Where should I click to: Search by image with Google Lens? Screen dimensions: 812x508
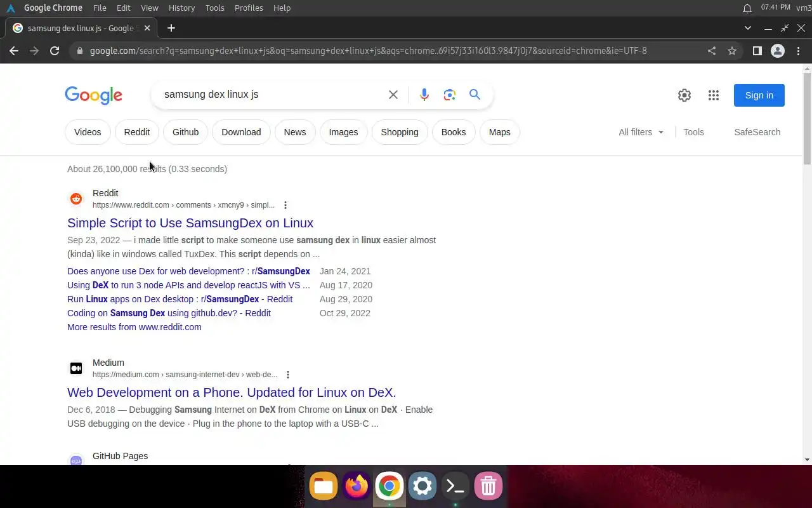pyautogui.click(x=450, y=95)
